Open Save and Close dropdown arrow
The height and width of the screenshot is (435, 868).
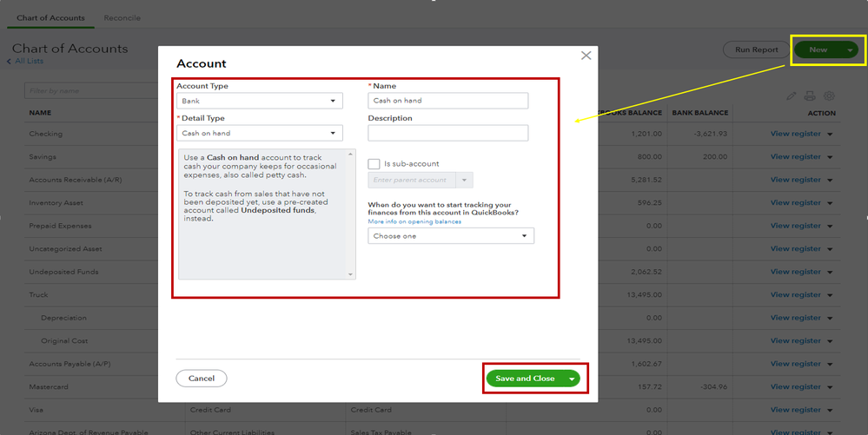coord(572,379)
